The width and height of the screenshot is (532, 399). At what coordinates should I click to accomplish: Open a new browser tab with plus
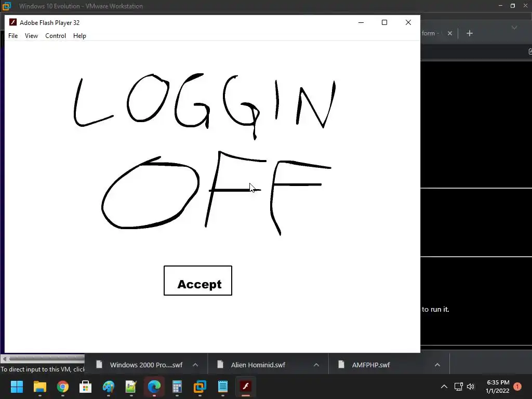[x=470, y=33]
